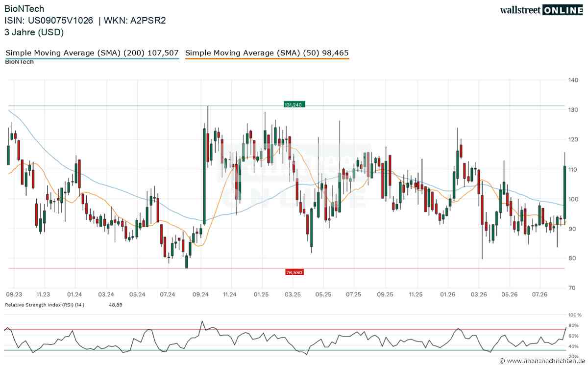Click the green 131,240 high marker

(294, 105)
